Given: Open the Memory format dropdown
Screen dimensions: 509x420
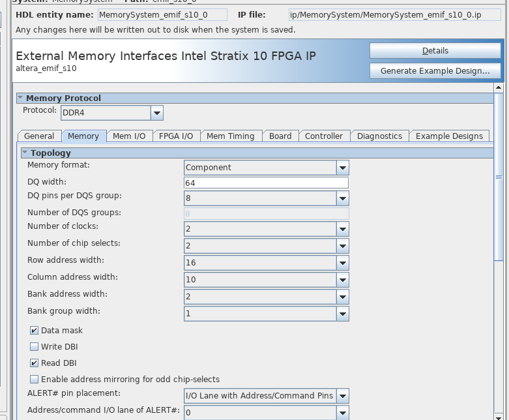Looking at the screenshot, I should tap(267, 168).
